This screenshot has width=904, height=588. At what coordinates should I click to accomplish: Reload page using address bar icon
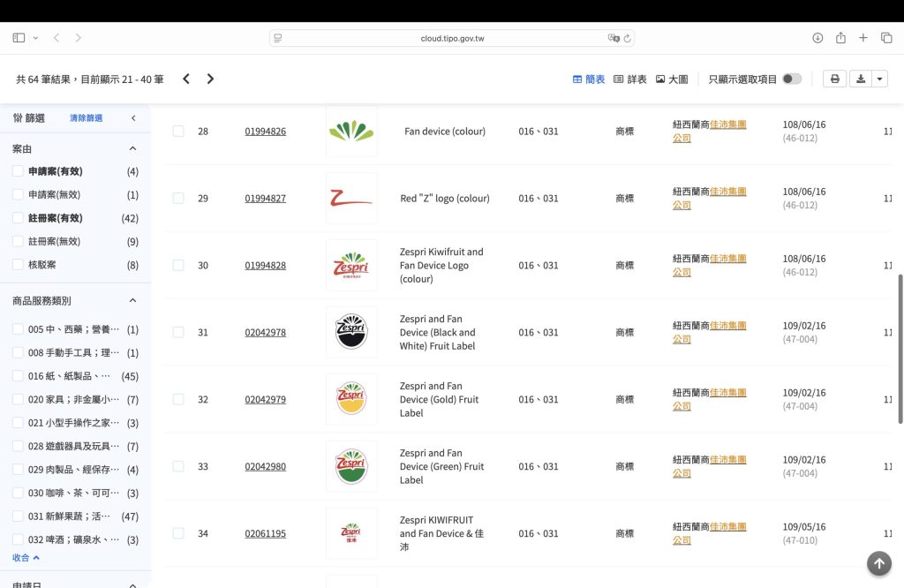pos(627,39)
